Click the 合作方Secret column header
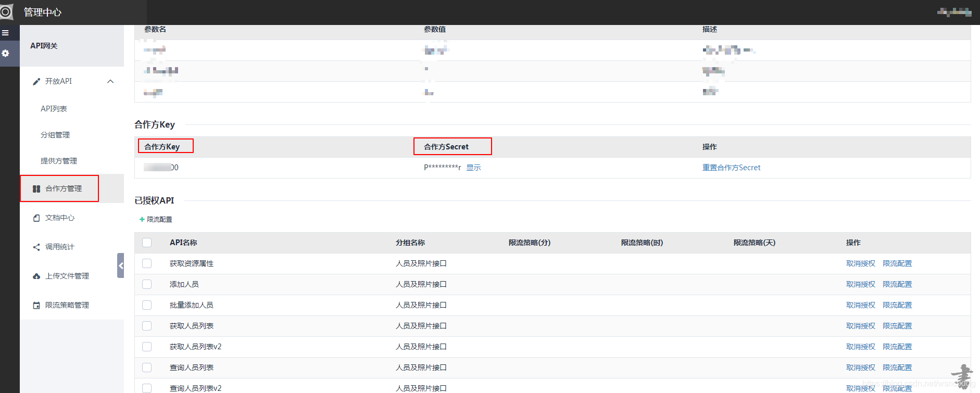Viewport: 980px width, 393px height. (x=446, y=147)
